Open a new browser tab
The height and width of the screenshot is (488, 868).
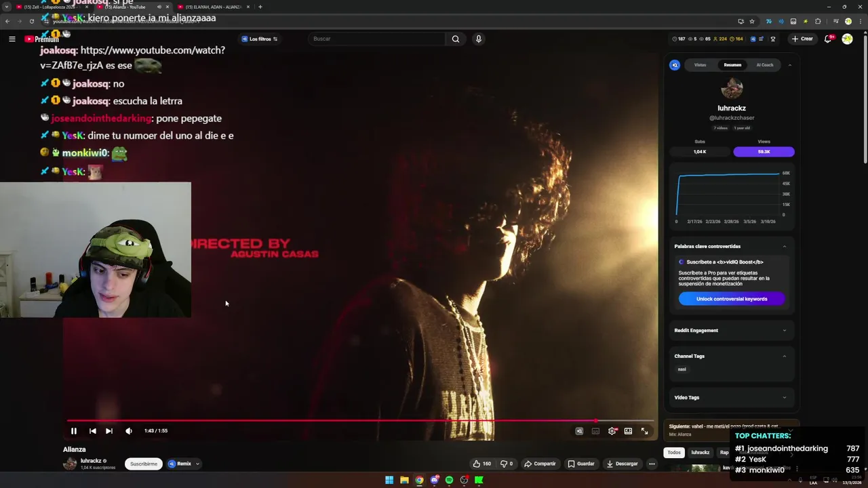(260, 7)
